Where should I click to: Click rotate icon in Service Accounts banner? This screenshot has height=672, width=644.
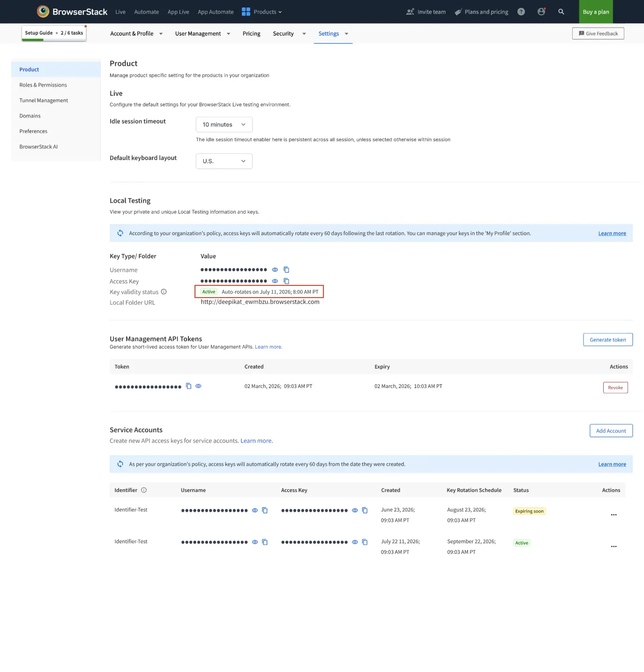tap(120, 464)
